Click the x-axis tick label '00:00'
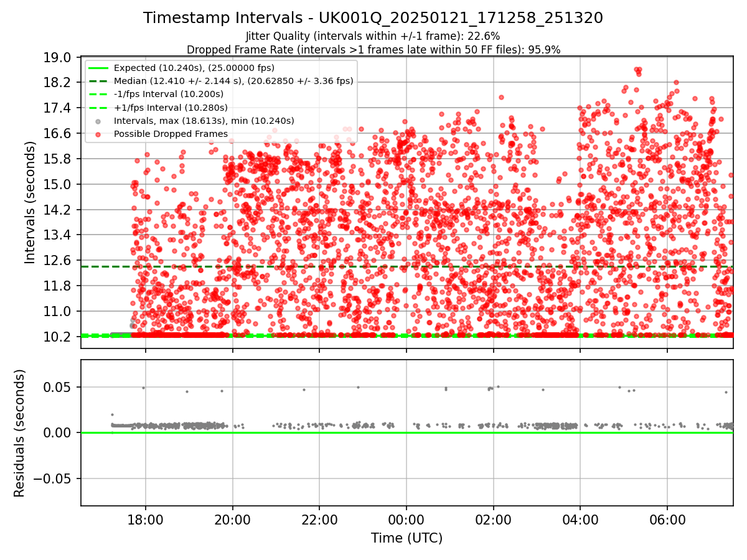The width and height of the screenshot is (747, 560). coord(406,519)
